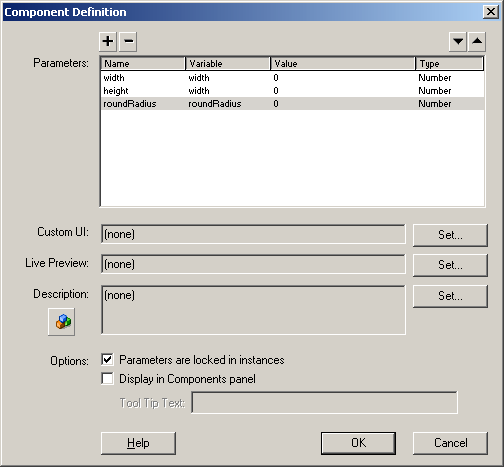Enable Display in Components panel
The height and width of the screenshot is (467, 504).
pos(107,379)
